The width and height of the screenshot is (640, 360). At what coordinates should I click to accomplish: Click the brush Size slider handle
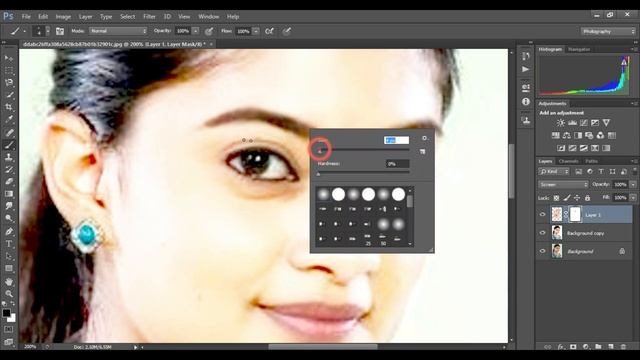[x=320, y=151]
